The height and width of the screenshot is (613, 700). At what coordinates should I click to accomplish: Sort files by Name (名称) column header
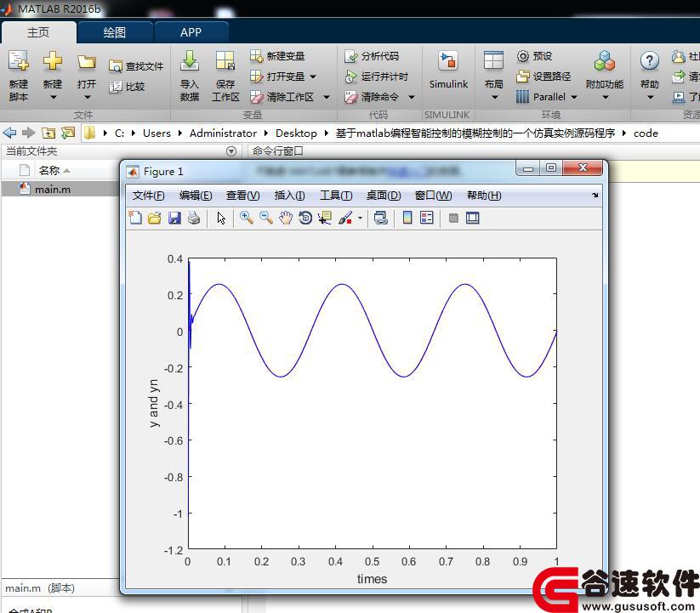(x=48, y=170)
